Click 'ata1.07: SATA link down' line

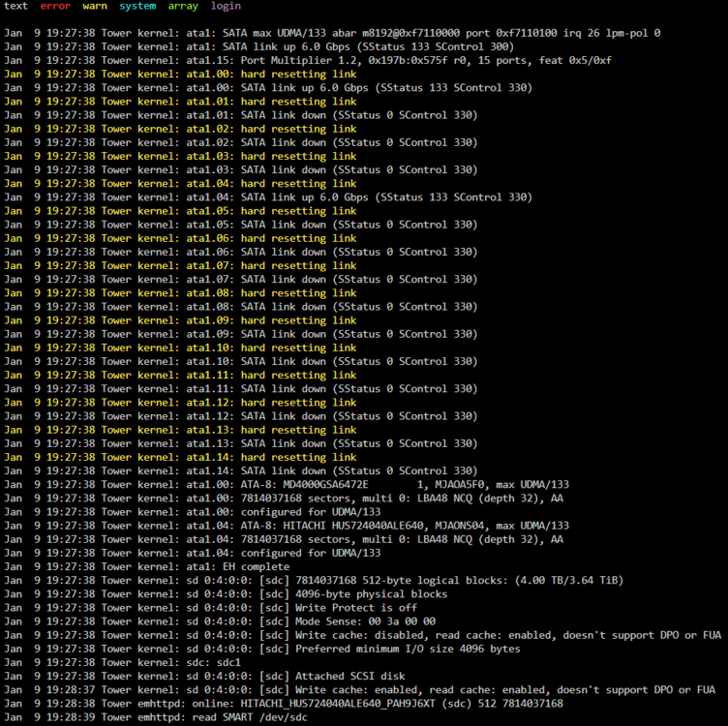point(240,280)
